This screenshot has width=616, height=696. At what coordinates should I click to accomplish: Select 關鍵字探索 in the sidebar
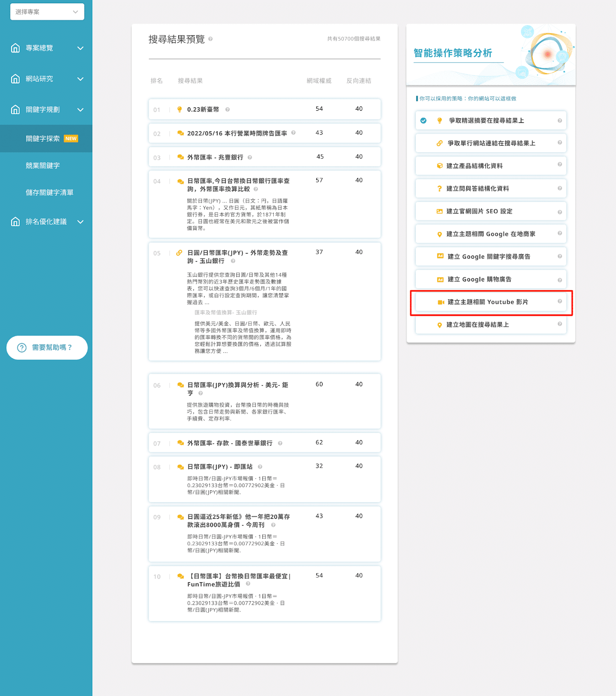[x=42, y=138]
